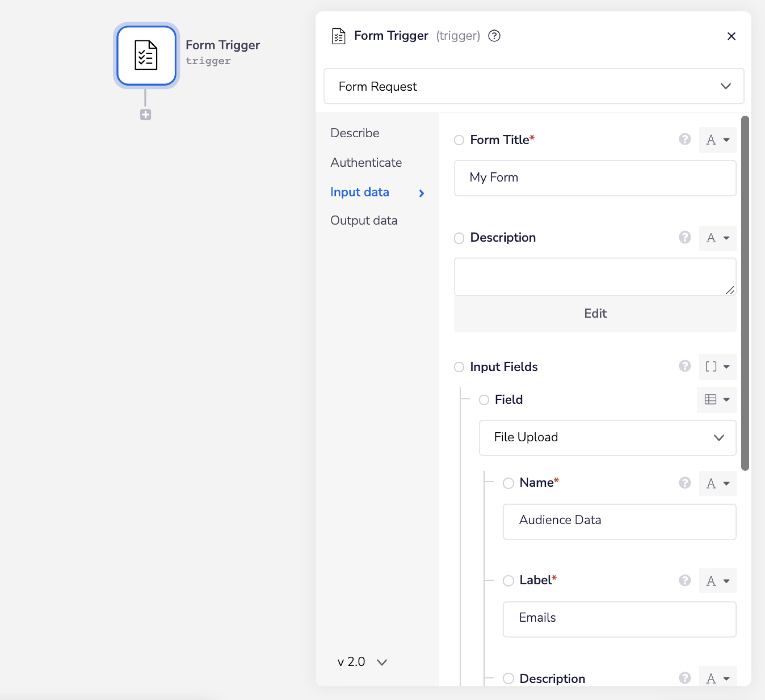Open help tooltip for Form Title field

pos(685,140)
